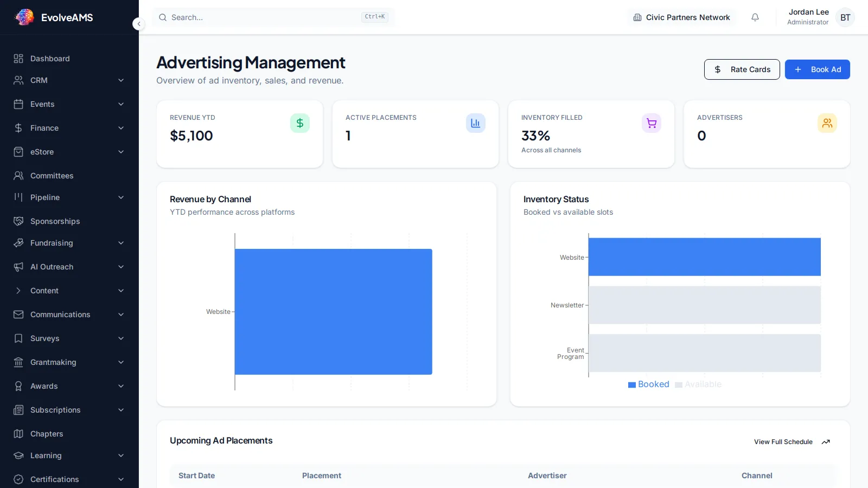Select the Subscriptions menu item
The image size is (868, 488).
click(69, 410)
